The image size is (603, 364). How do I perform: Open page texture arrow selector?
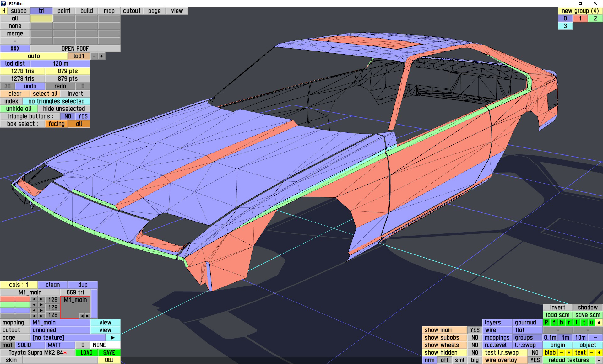(x=113, y=337)
